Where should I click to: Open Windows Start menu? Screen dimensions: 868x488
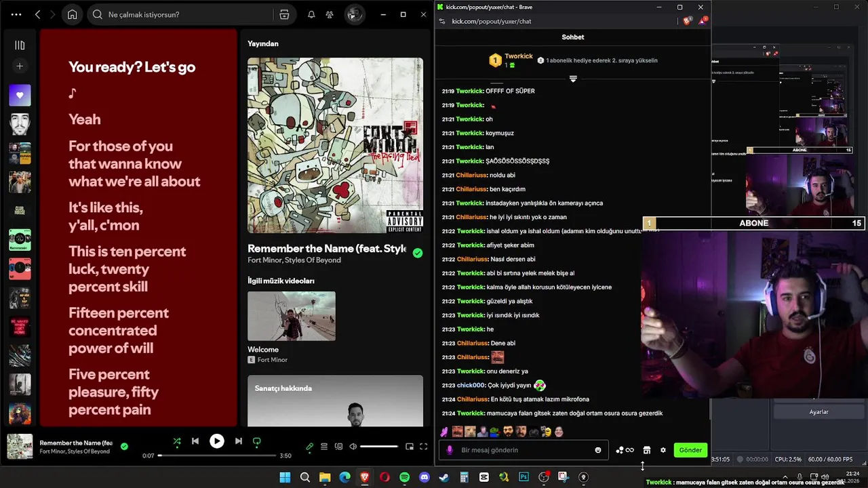click(x=285, y=477)
